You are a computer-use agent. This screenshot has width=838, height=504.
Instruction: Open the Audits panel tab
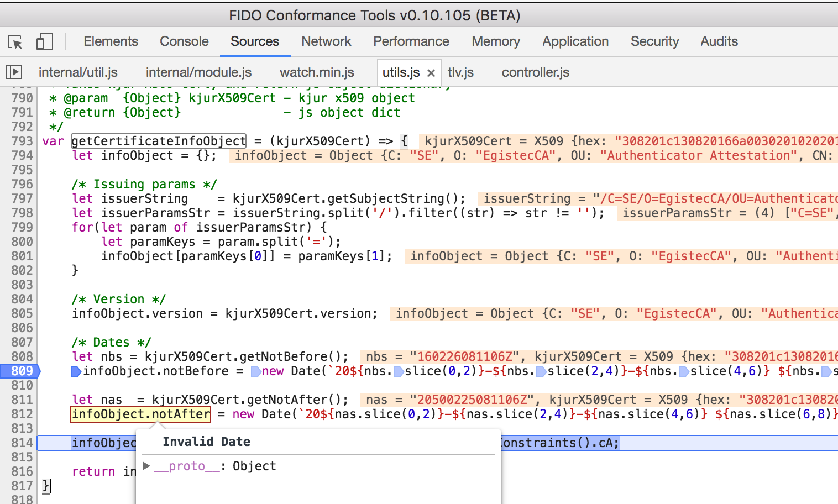719,41
